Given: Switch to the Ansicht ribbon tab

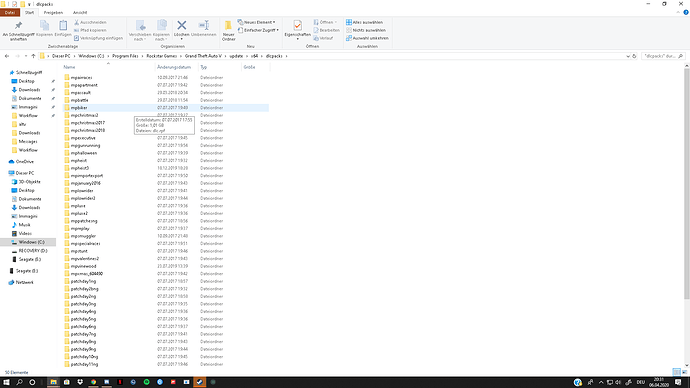Looking at the screenshot, I should pyautogui.click(x=80, y=12).
